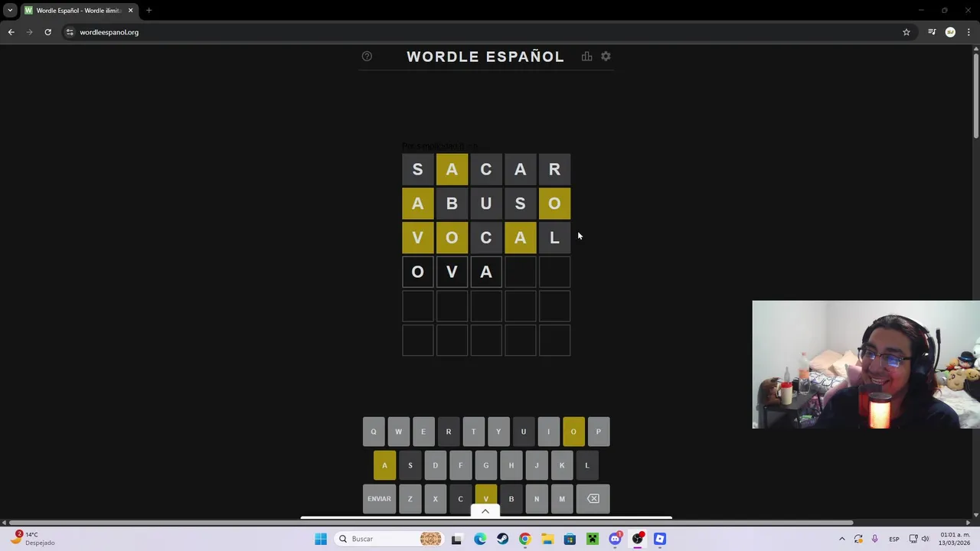Open the Chrome profile avatar
Image resolution: width=980 pixels, height=551 pixels.
pyautogui.click(x=950, y=32)
